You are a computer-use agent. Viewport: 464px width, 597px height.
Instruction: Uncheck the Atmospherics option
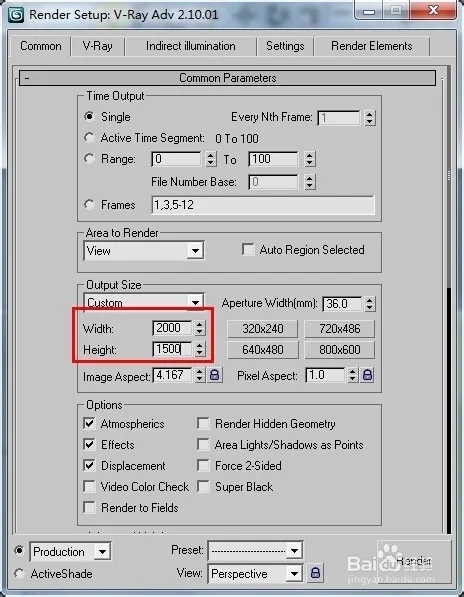(x=89, y=423)
